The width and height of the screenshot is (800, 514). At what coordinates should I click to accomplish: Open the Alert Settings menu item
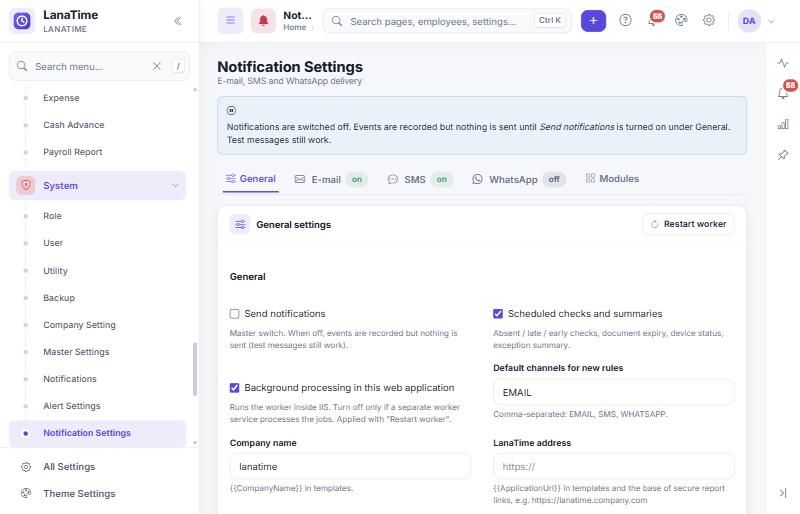tap(71, 406)
